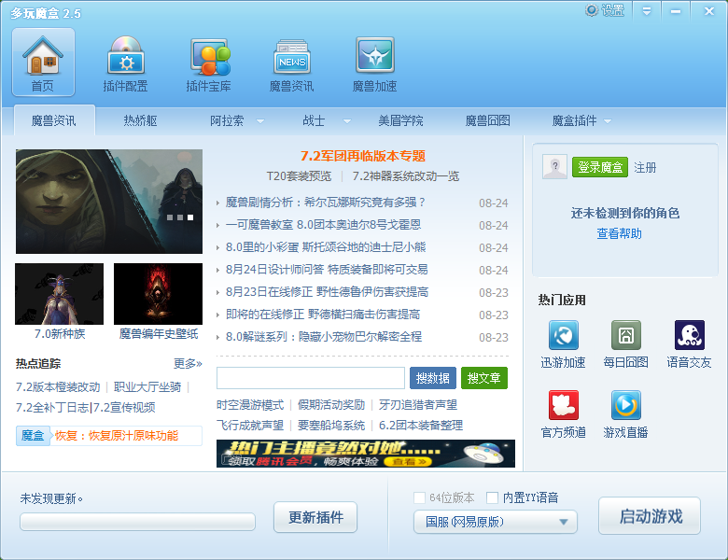
Task: Switch to the 魔兽资讯 tab
Action: (54, 120)
